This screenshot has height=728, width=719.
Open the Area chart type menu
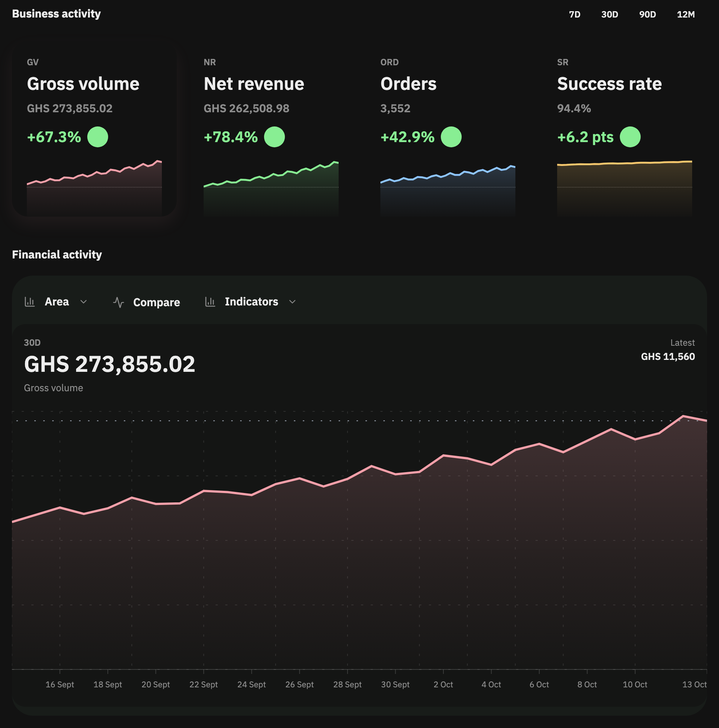[56, 302]
